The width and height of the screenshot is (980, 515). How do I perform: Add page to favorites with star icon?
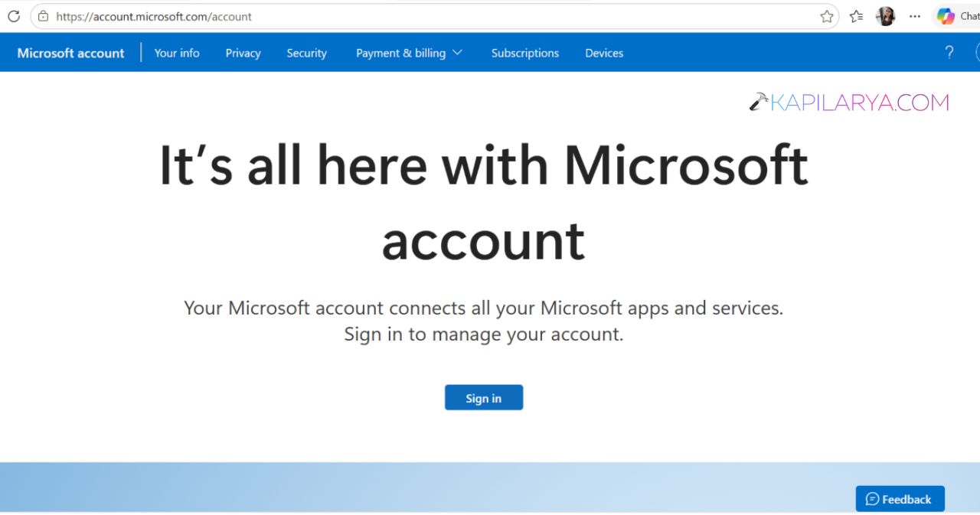pos(827,16)
